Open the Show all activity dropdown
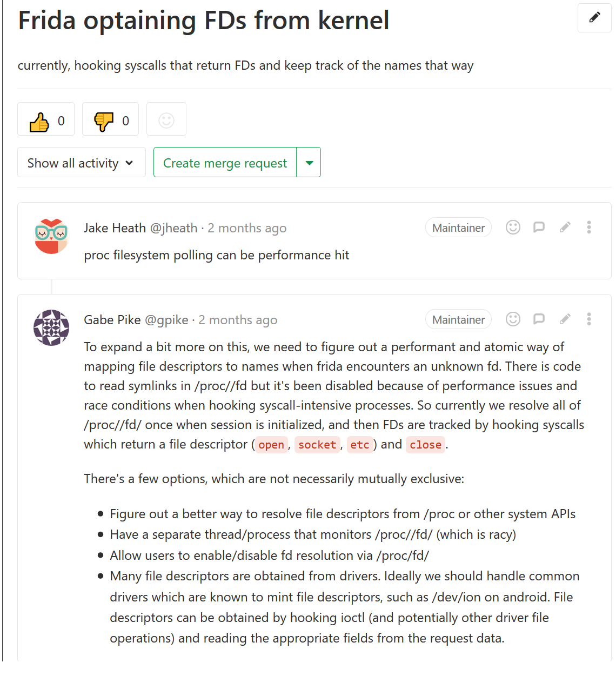Viewport: 616px width, 696px height. (82, 162)
